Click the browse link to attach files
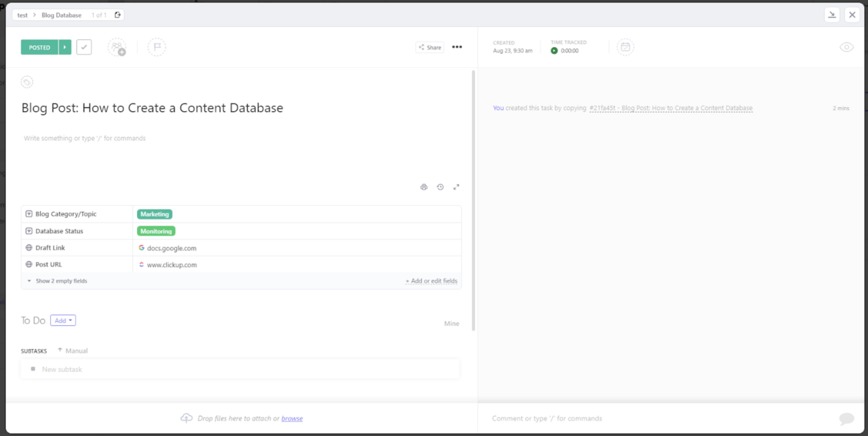 pyautogui.click(x=292, y=418)
